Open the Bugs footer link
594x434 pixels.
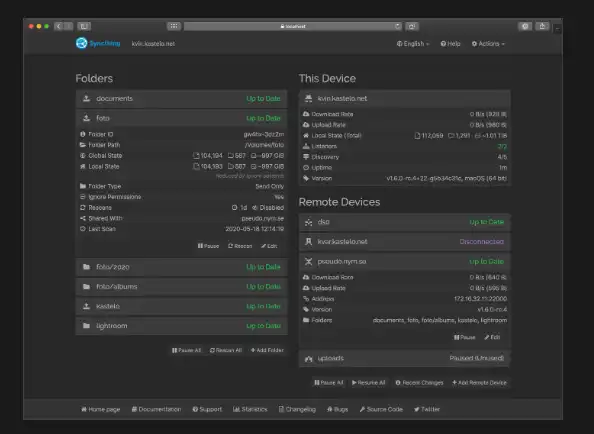click(x=337, y=409)
